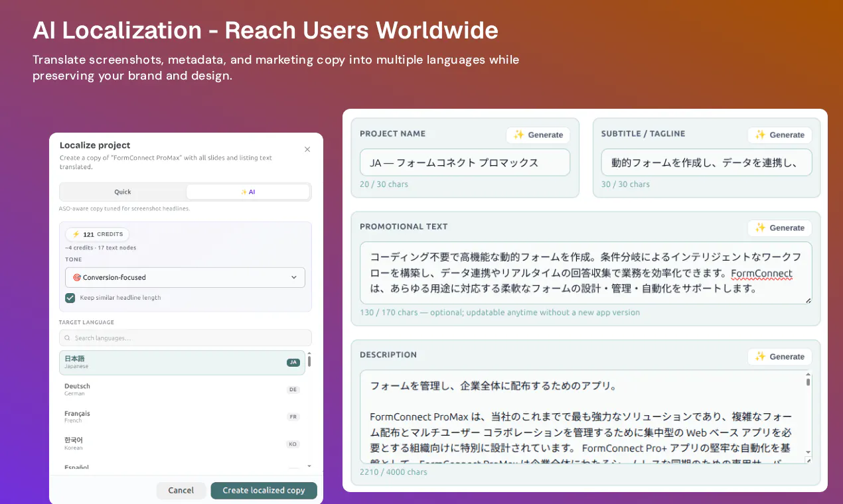Click the misspelled FormConnect word in Promotional Text
The image size is (843, 504).
[x=761, y=273]
